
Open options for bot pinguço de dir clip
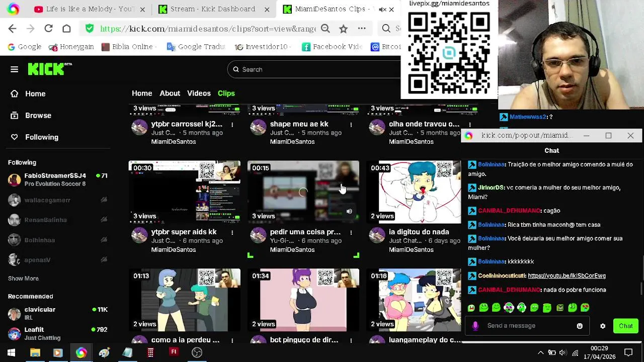(351, 340)
